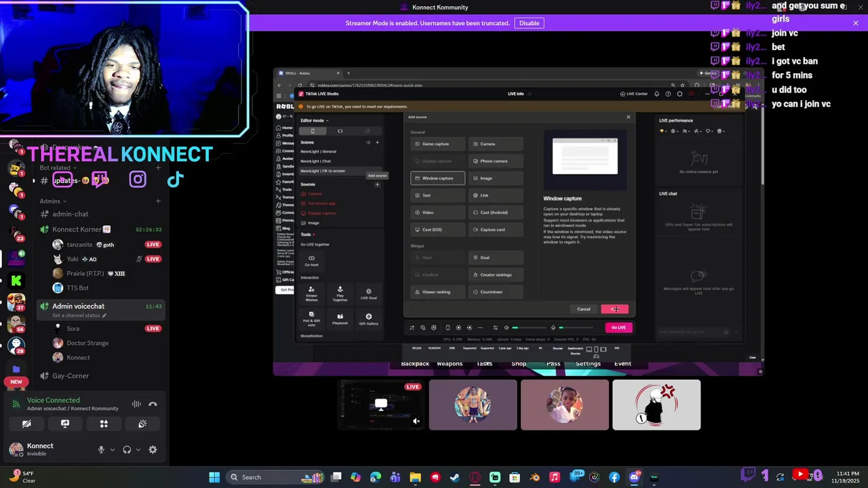Choose Phone camera source in TikTok Studio

[496, 161]
